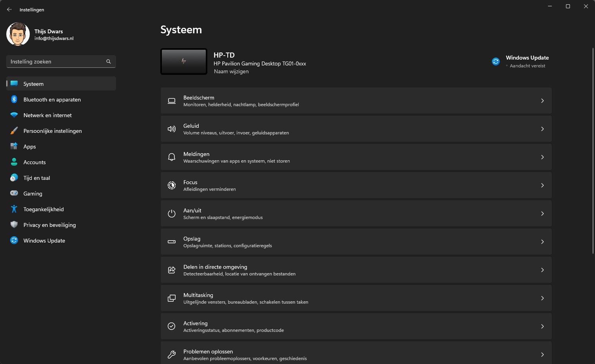Click the Instelling zoeken search field
Viewport: 595px width, 364px height.
57,62
